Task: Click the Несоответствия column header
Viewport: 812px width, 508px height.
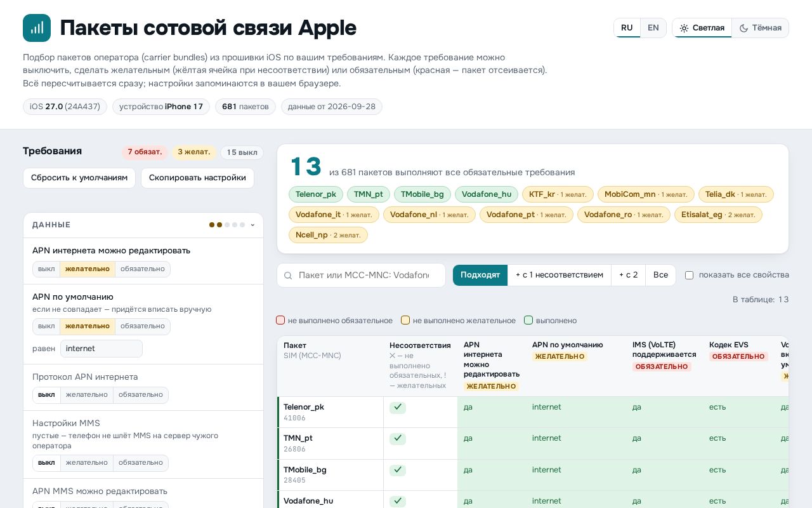Action: pos(421,366)
